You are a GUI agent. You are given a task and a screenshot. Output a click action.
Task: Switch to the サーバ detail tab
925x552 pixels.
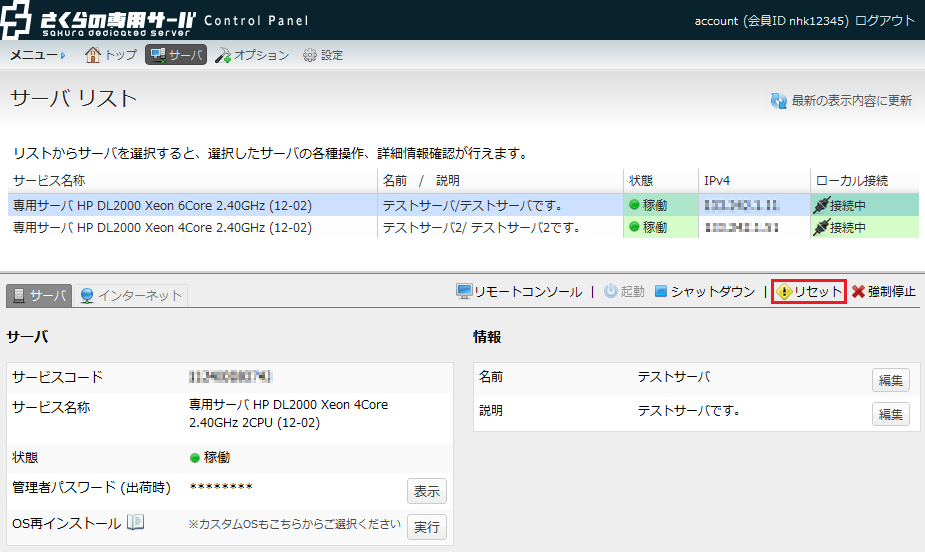(40, 295)
